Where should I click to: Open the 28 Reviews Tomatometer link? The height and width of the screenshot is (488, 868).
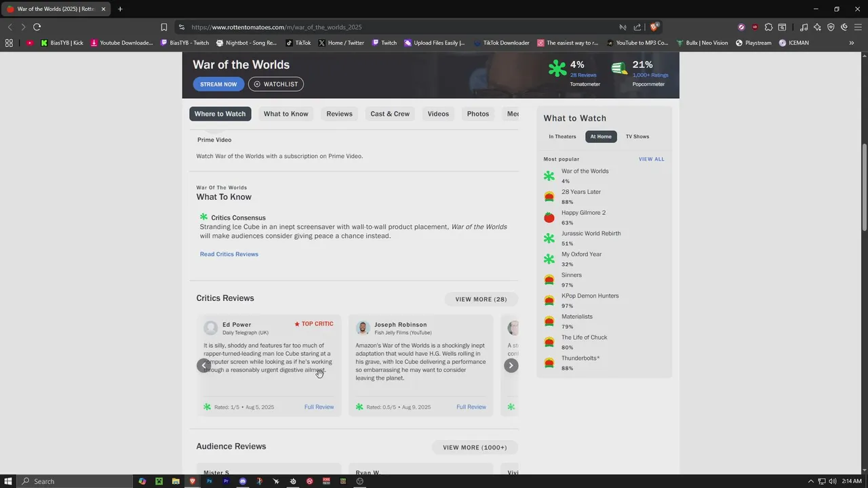click(583, 75)
